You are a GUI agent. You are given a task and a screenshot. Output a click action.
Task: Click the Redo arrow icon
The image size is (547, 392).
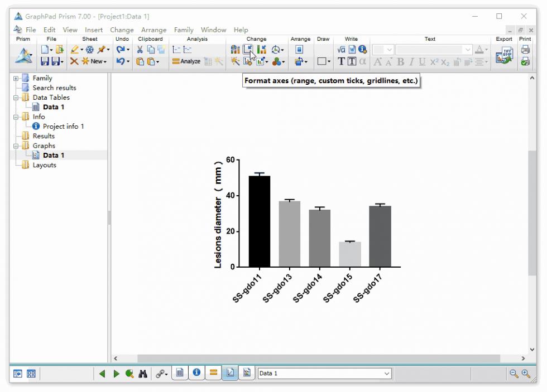121,50
